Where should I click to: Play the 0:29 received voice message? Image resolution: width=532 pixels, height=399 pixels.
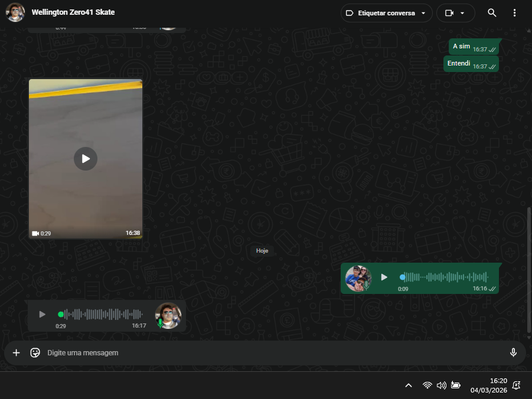(42, 314)
